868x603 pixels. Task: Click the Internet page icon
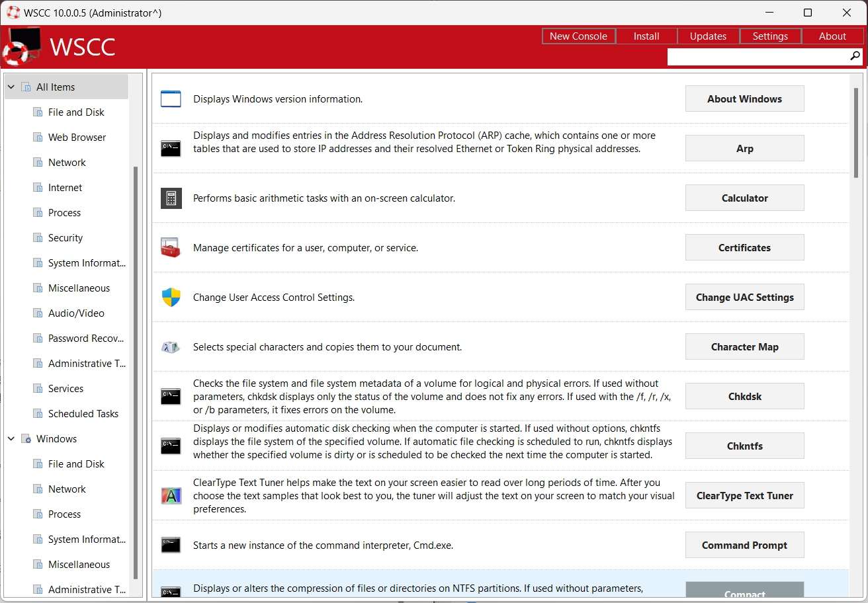click(x=38, y=188)
